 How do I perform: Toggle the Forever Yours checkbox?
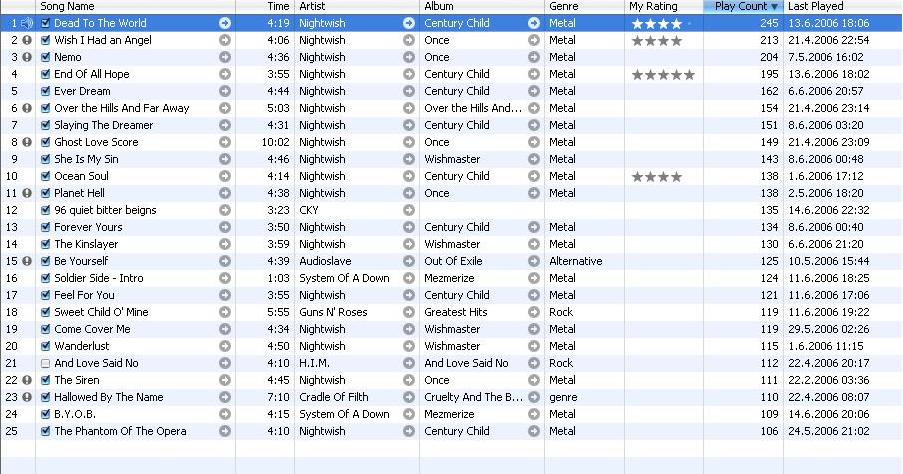pyautogui.click(x=45, y=227)
